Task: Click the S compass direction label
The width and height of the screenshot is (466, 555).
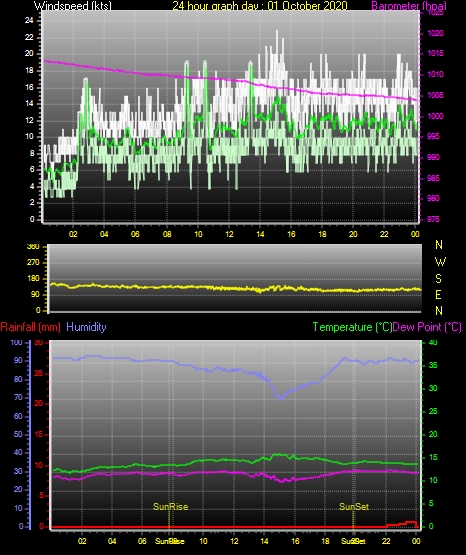Action: point(438,279)
